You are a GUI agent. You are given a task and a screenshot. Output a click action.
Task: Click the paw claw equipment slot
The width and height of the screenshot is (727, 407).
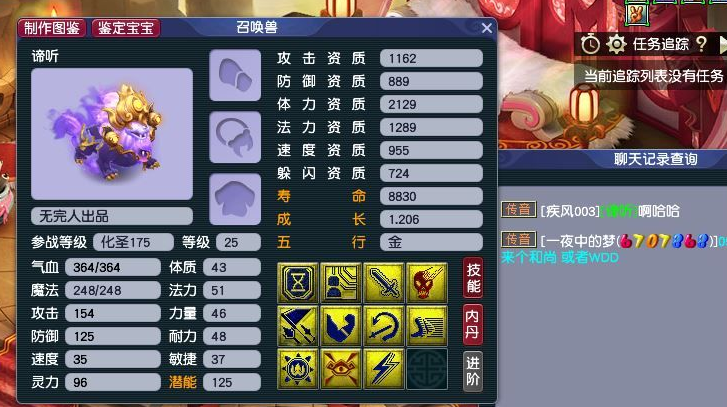coord(235,75)
